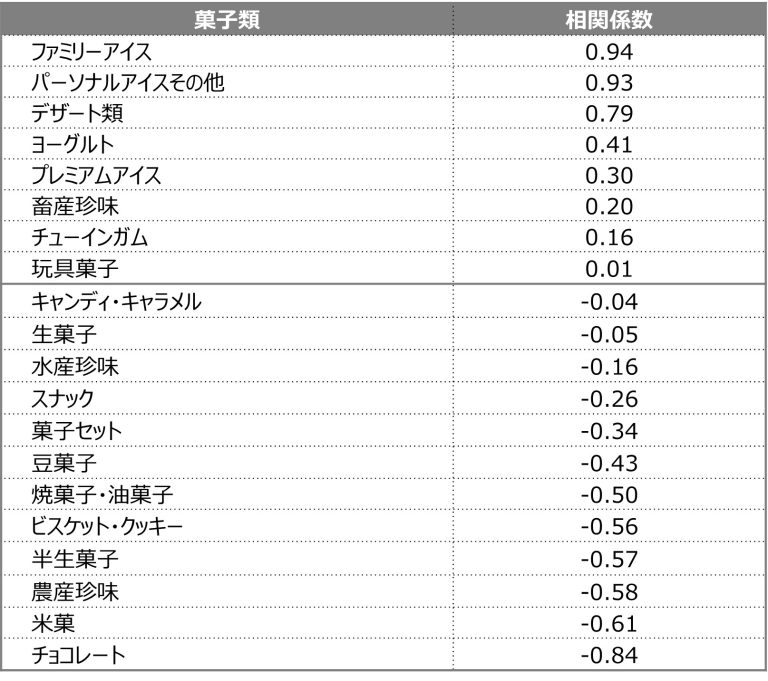Click the 0.94 correlation value

(609, 52)
